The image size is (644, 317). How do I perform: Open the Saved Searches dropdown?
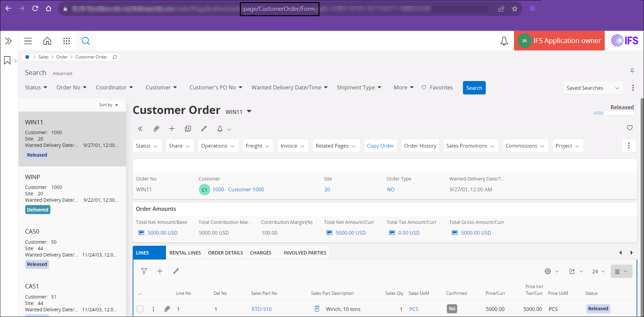coord(593,88)
